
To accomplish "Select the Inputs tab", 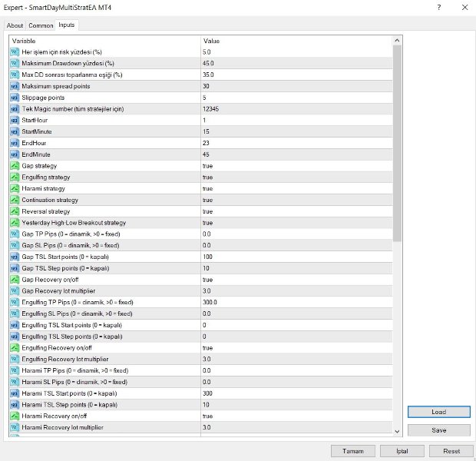I will [67, 25].
